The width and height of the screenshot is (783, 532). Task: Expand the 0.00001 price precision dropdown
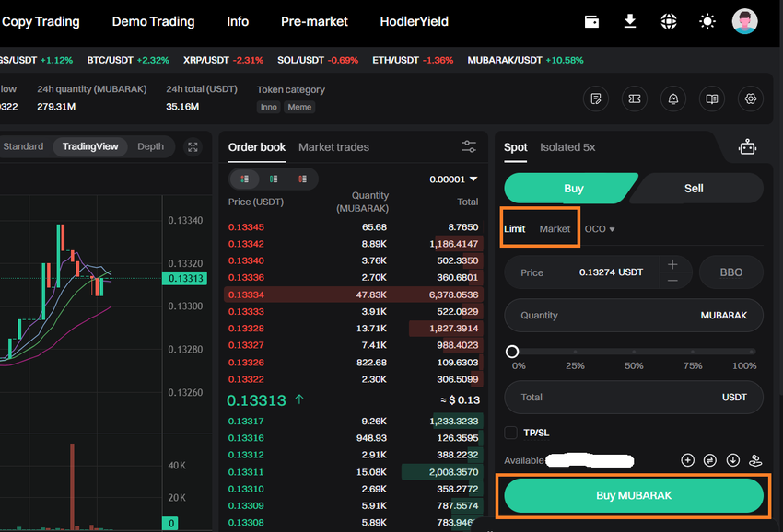point(454,179)
